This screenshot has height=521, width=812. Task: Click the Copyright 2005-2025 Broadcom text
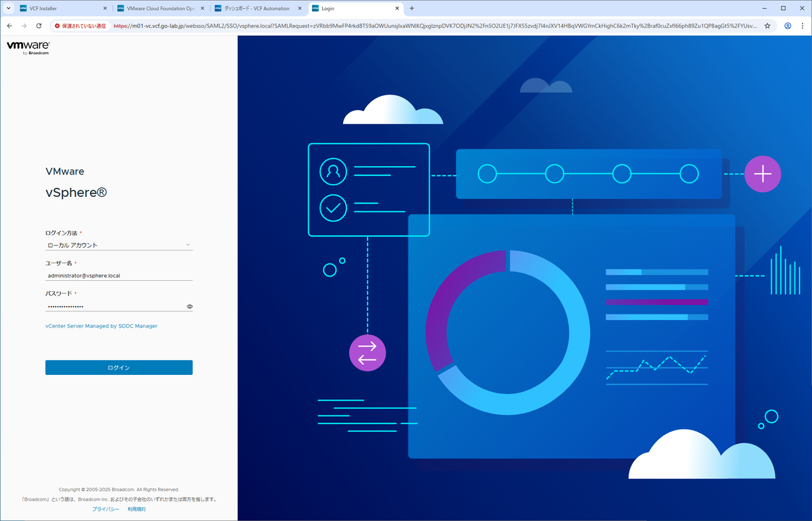point(119,489)
